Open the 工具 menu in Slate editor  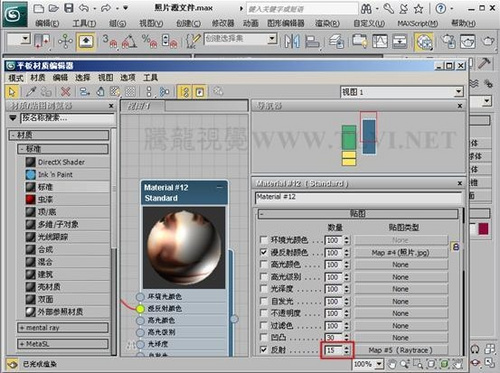150,78
